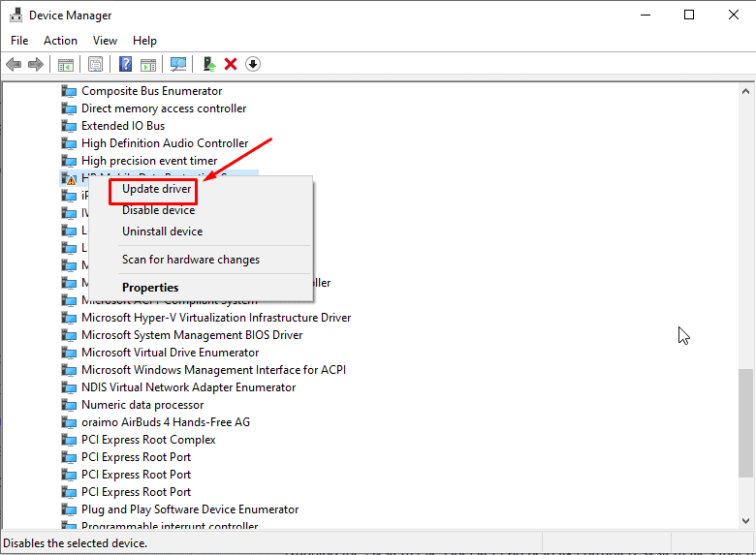The width and height of the screenshot is (756, 555).
Task: Open the File menu
Action: point(19,41)
